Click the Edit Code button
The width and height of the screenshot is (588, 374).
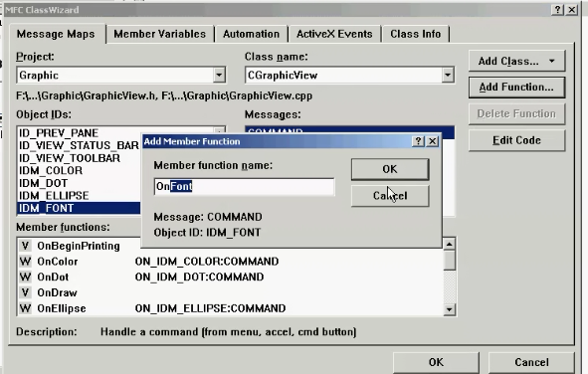[516, 140]
